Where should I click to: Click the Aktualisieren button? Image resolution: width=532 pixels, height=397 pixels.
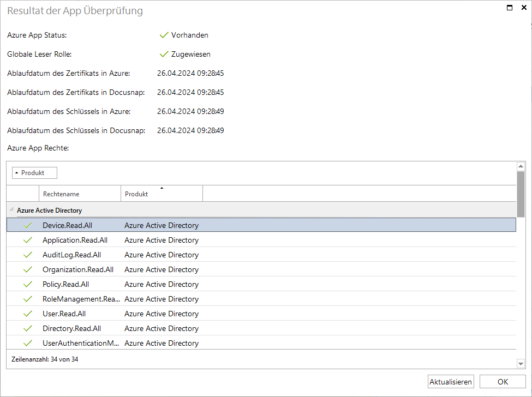(x=451, y=382)
